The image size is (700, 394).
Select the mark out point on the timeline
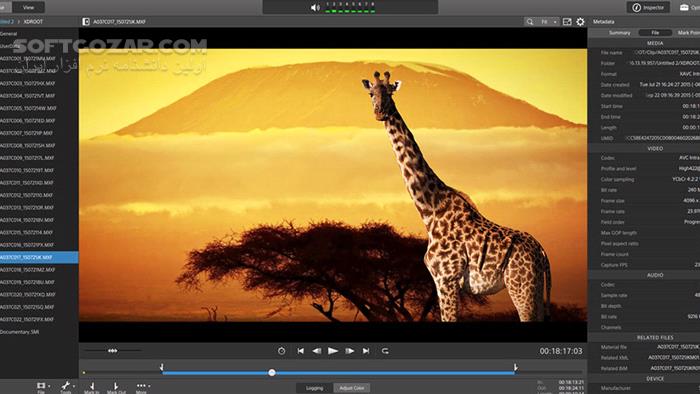[515, 367]
